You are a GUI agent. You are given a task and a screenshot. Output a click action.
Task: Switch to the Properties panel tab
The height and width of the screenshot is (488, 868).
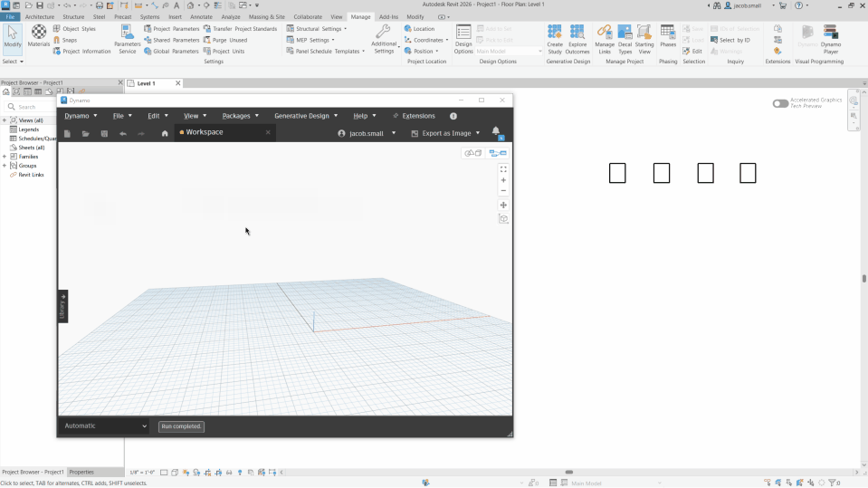[81, 472]
